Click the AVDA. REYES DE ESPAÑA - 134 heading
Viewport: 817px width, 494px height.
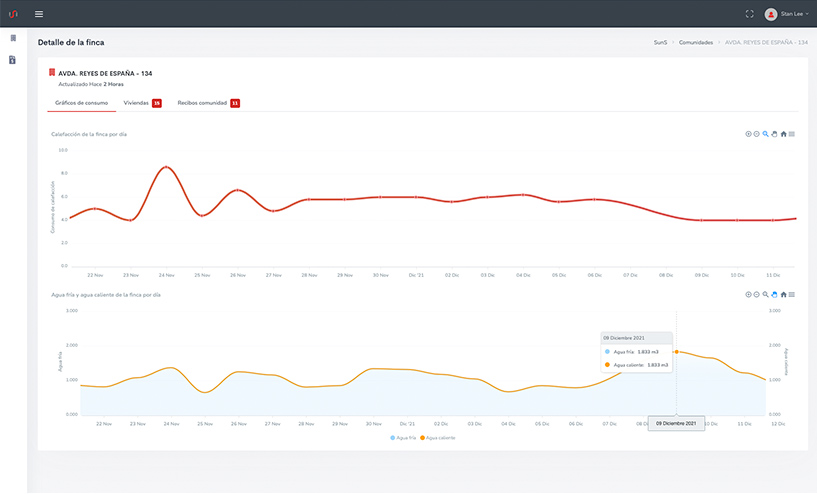point(105,73)
